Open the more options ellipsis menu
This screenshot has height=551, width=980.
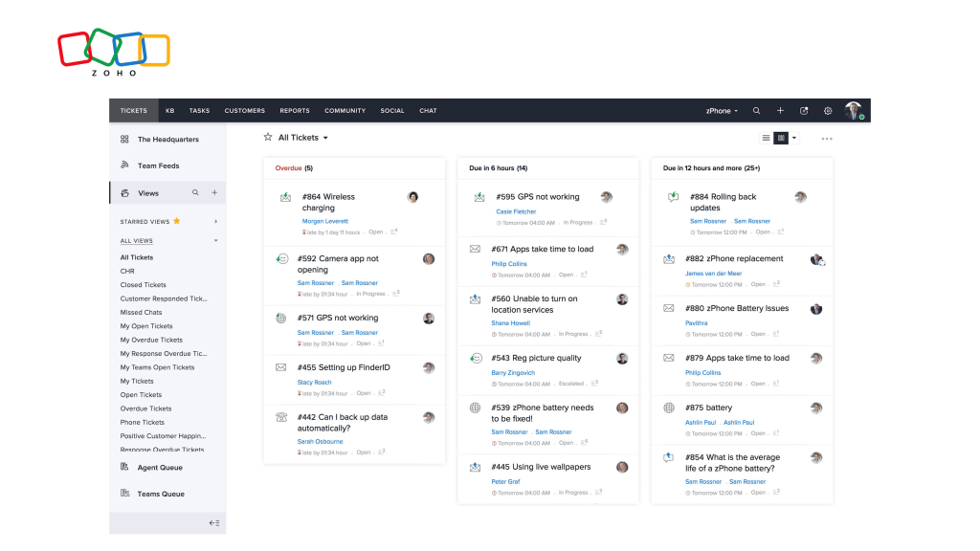827,139
